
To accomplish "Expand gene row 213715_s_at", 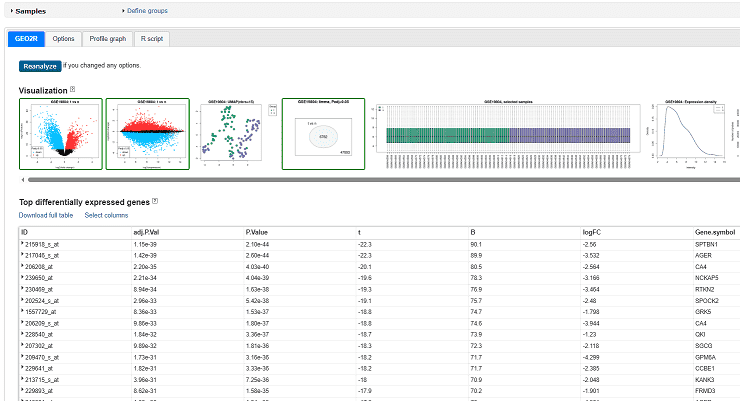I will click(x=23, y=379).
